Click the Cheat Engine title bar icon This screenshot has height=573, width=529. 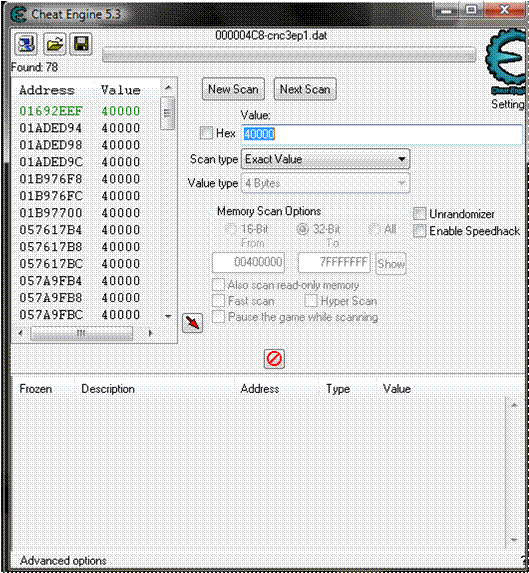click(18, 15)
